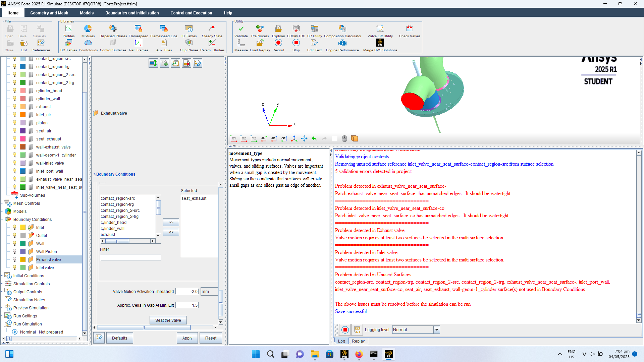Open Control and Execution tab
This screenshot has height=362, width=644.
[191, 13]
